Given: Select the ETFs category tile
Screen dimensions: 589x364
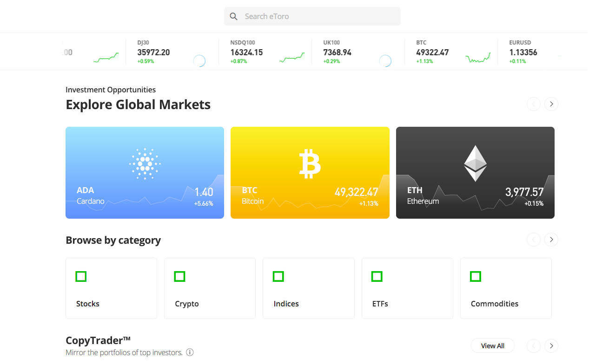Looking at the screenshot, I should coord(407,288).
